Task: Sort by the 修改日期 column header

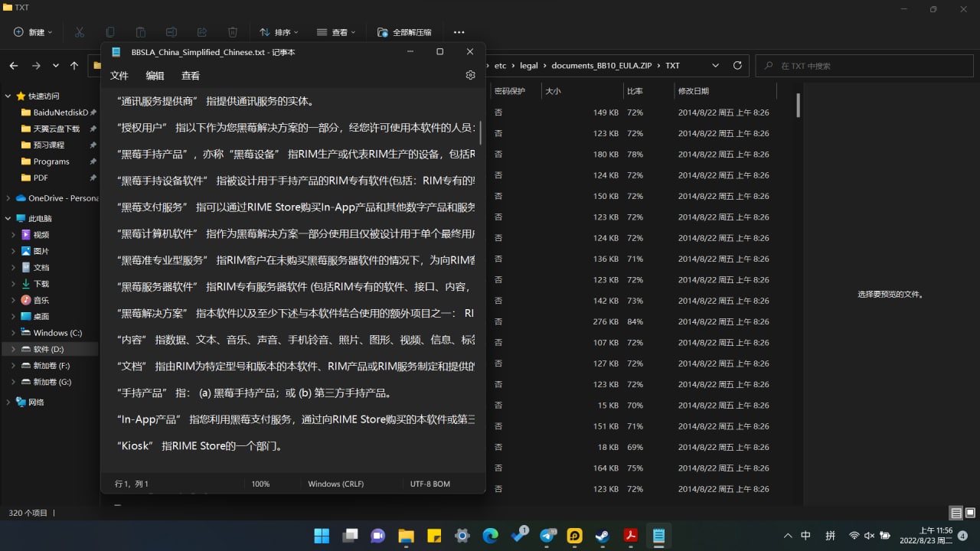Action: point(724,90)
